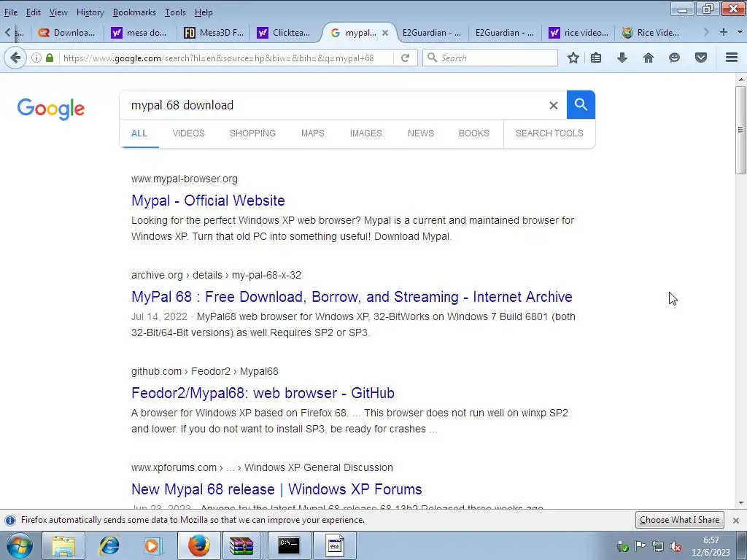
Task: Open a new tab with plus icon
Action: [x=724, y=32]
